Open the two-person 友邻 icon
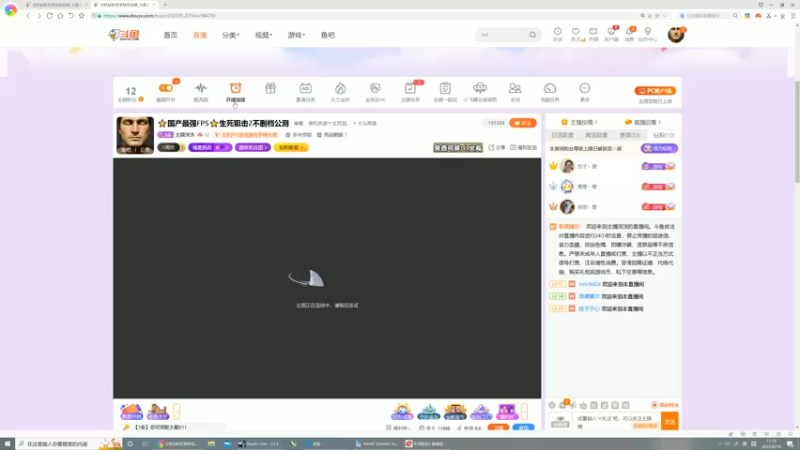Viewport: 800px width, 450px height. pyautogui.click(x=515, y=88)
